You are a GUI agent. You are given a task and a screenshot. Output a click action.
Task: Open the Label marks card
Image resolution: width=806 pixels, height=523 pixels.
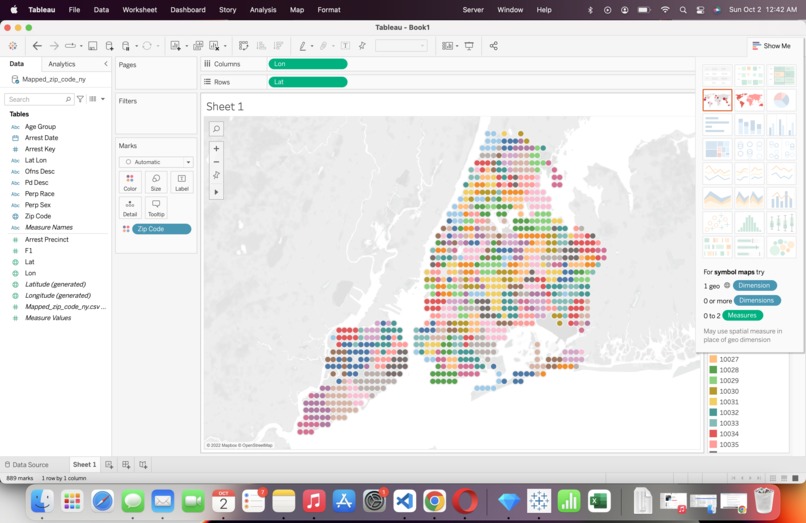coord(181,183)
